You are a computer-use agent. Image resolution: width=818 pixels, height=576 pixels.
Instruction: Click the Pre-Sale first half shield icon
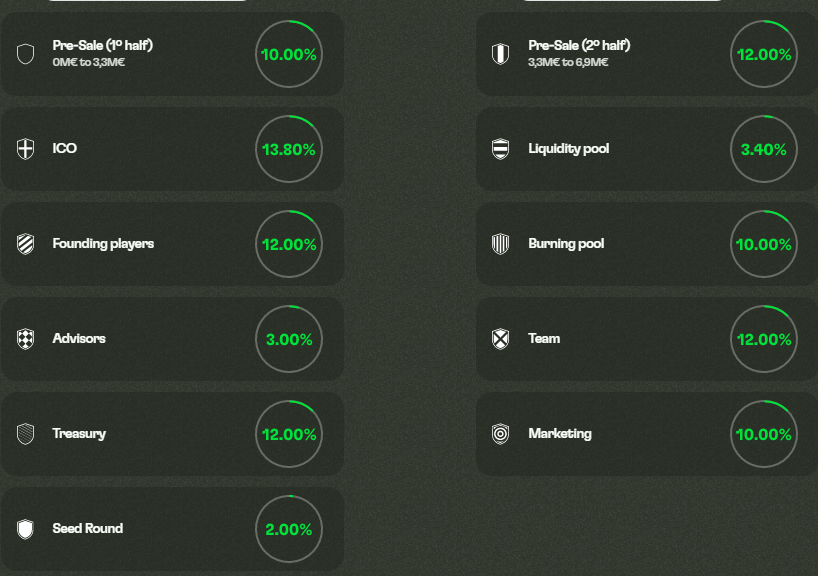pyautogui.click(x=26, y=54)
